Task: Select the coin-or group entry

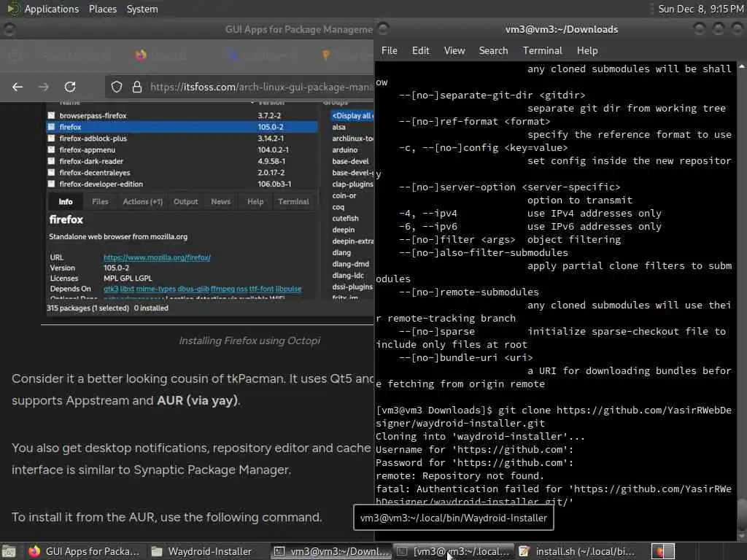Action: (344, 195)
